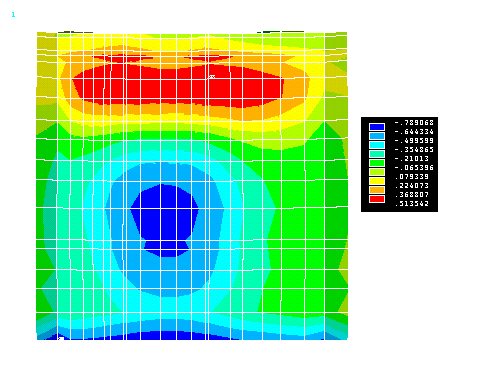Select the pure green legend swatch
The height and width of the screenshot is (384, 493).
pyautogui.click(x=377, y=163)
